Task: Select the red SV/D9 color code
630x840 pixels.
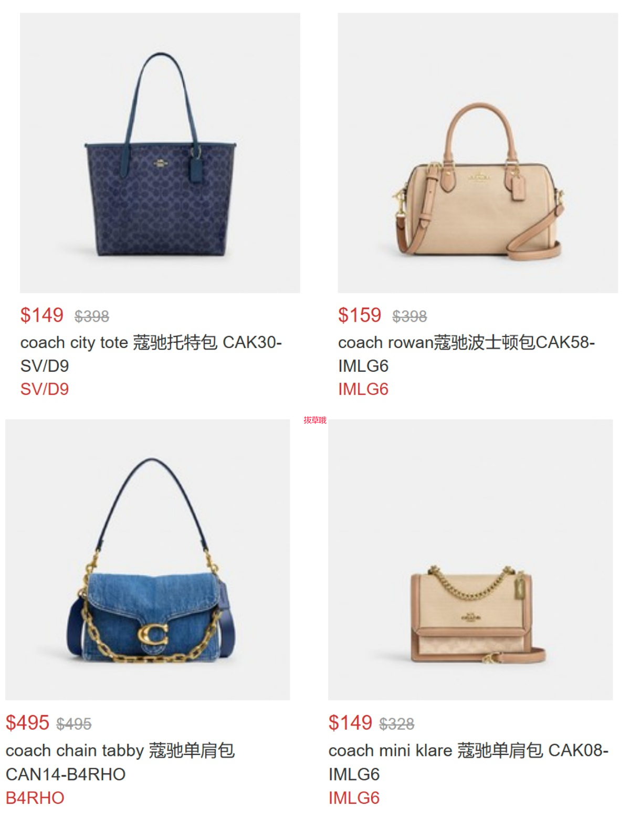Action: [x=45, y=389]
